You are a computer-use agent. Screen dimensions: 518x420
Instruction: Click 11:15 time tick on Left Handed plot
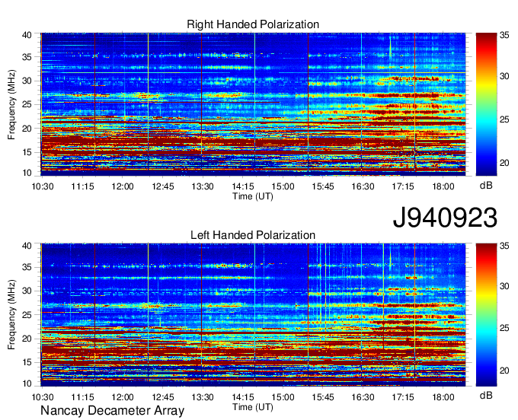[82, 397]
